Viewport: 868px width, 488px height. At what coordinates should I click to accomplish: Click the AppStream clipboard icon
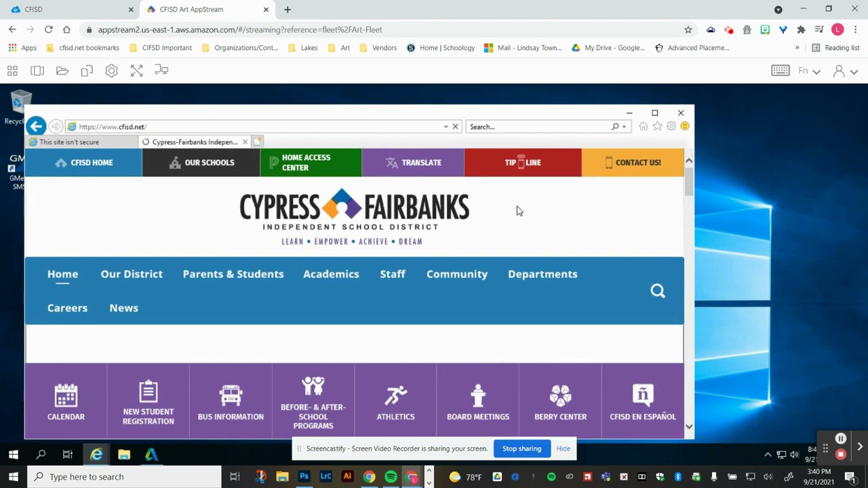[87, 70]
